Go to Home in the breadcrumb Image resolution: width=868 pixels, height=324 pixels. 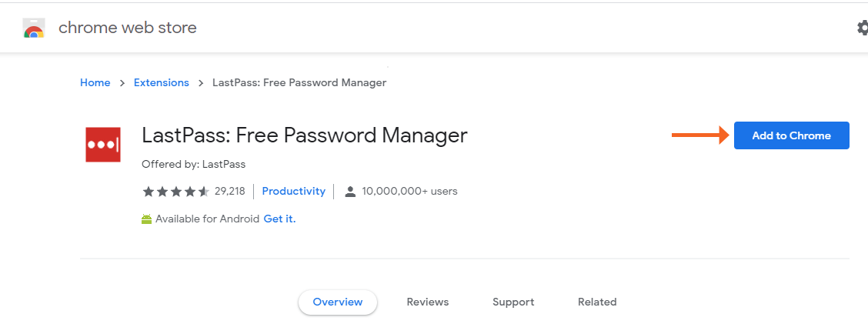95,82
